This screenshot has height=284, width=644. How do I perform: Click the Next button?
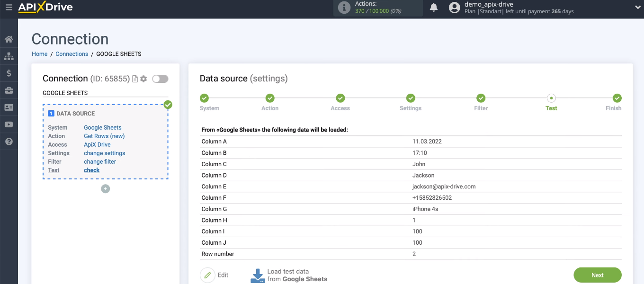click(x=597, y=275)
